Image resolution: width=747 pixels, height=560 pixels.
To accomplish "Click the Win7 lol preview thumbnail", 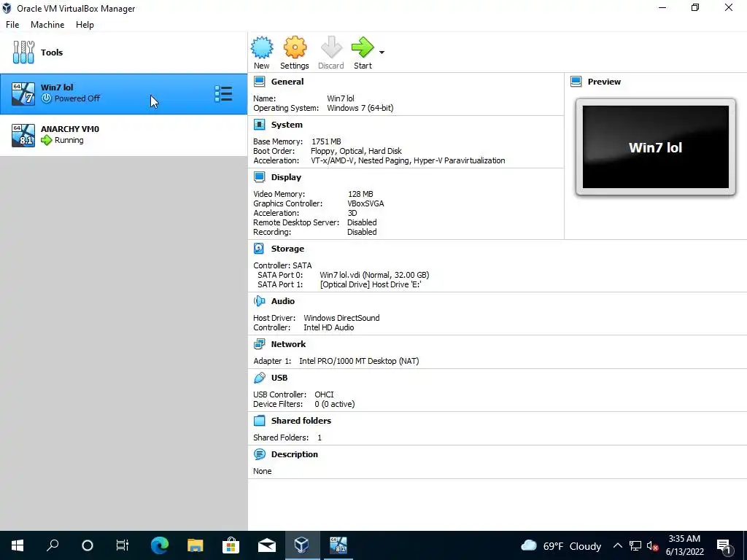I will [x=656, y=147].
